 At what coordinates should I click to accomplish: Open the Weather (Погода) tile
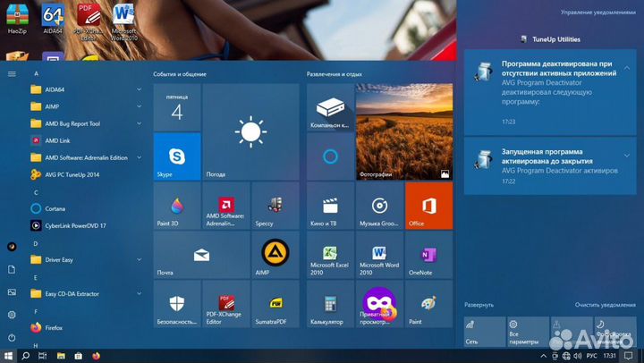click(x=251, y=131)
